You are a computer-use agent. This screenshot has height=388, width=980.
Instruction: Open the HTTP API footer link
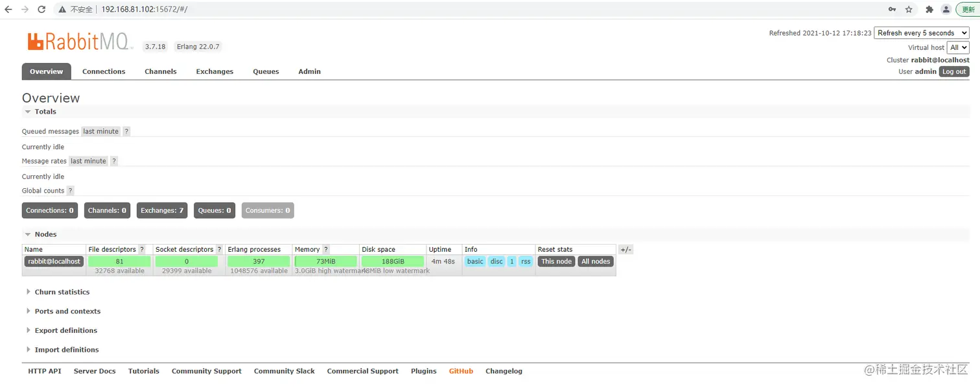click(45, 371)
